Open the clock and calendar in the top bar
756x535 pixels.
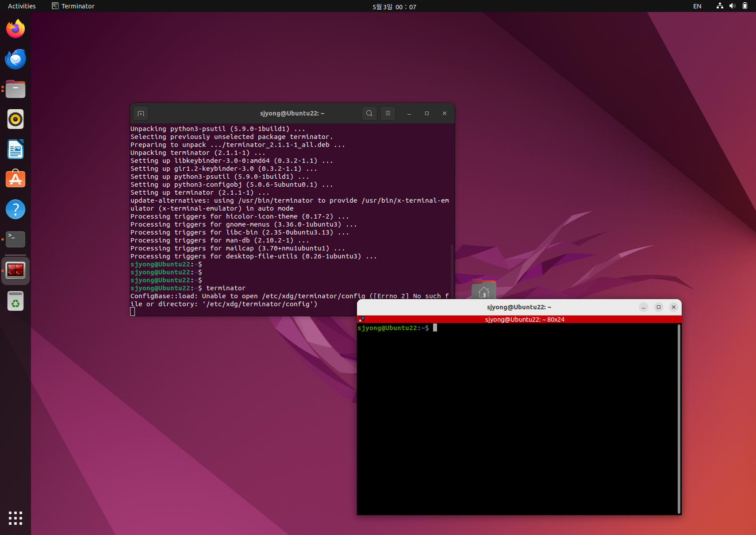394,7
